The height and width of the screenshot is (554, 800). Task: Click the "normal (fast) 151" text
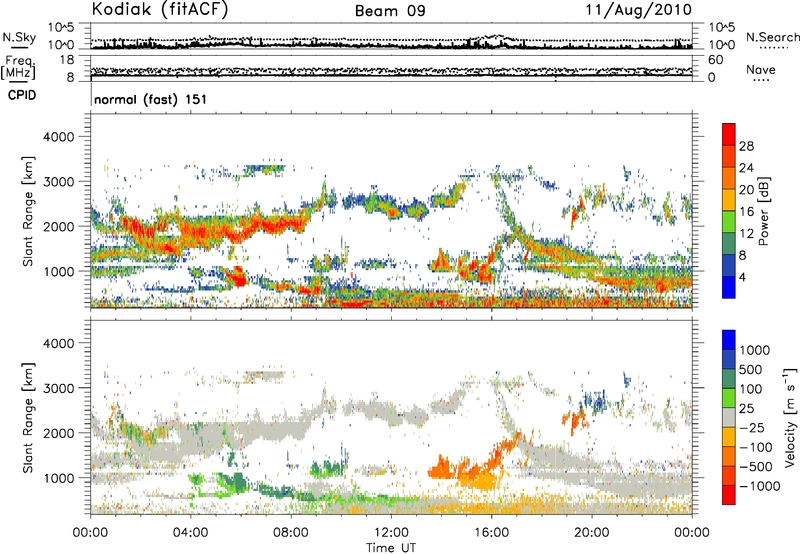151,99
